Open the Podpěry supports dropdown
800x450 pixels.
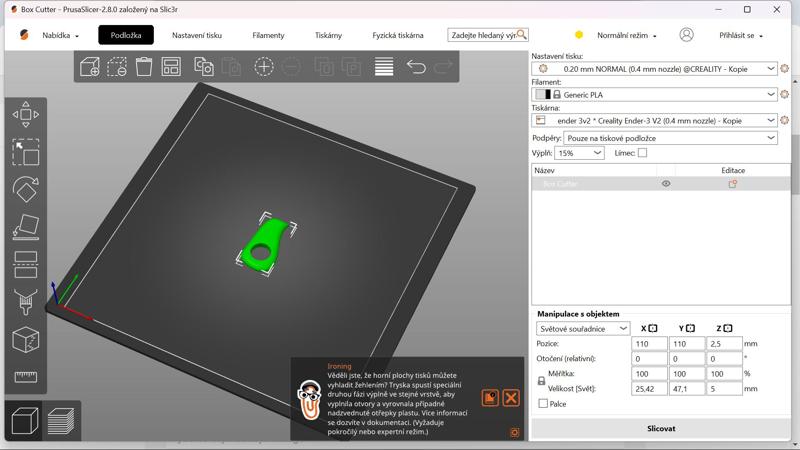click(x=670, y=138)
